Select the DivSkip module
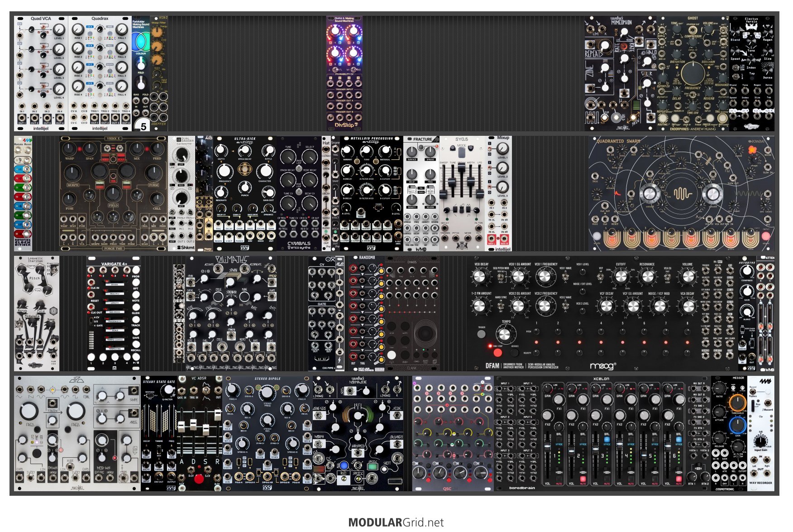The width and height of the screenshot is (793, 532). point(344,73)
